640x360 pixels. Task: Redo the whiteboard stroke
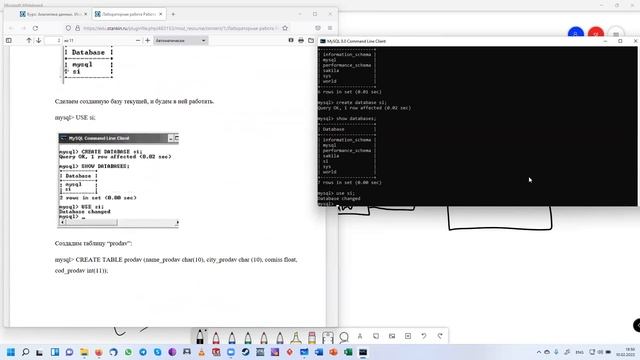coord(440,336)
